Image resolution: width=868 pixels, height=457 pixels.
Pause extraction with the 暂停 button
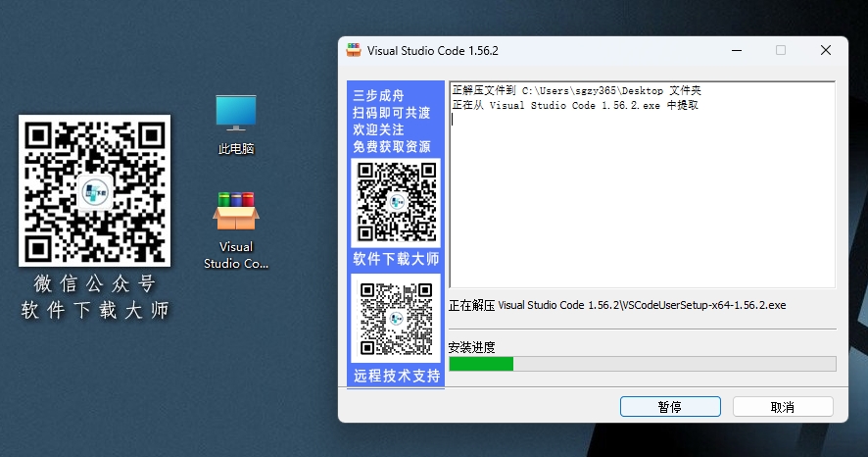tap(670, 407)
